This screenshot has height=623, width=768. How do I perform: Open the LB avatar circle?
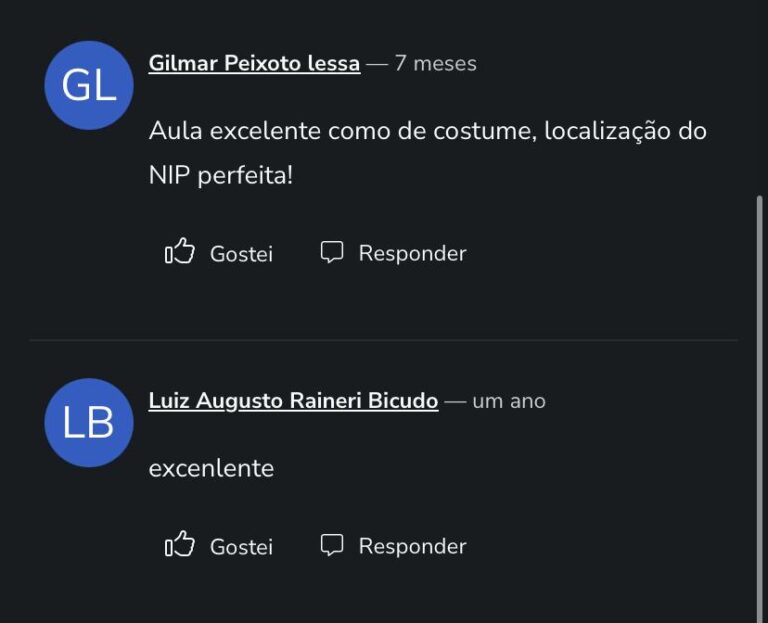(89, 423)
